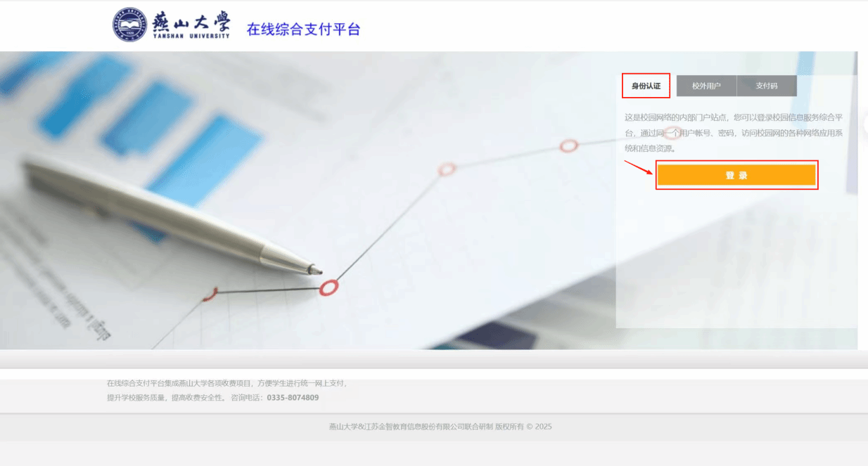Screen dimensions: 868x466
Task: Click the gray divider bar below banner
Action: pos(433,360)
